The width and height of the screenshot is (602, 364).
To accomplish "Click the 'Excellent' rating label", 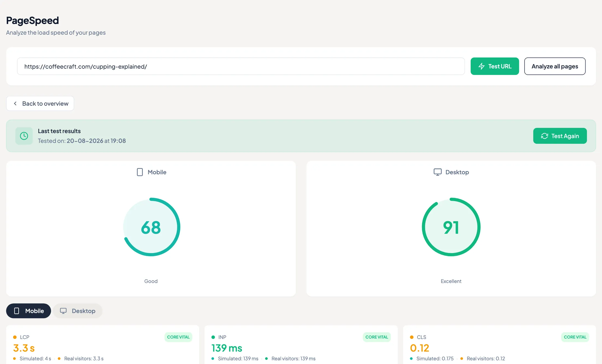I will tap(451, 281).
